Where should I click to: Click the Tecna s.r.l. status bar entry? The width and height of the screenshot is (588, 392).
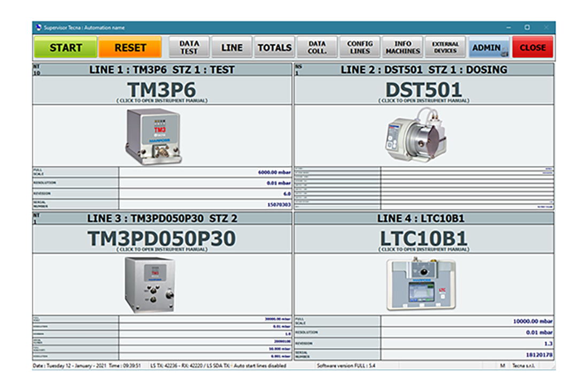[523, 366]
